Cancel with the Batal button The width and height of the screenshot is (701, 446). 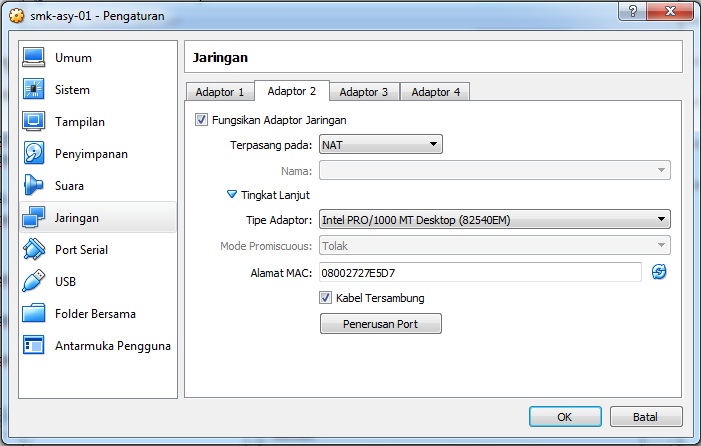646,417
